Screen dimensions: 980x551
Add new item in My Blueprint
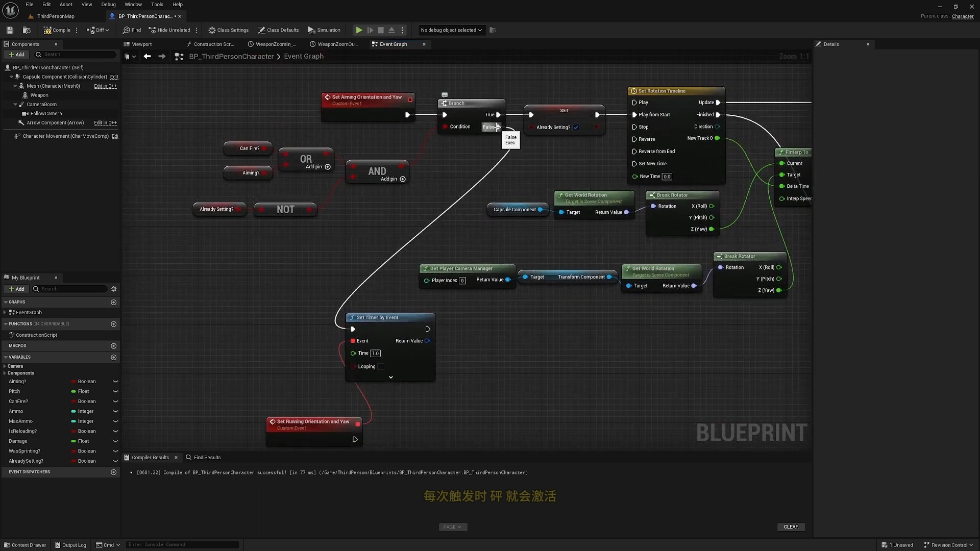click(x=16, y=289)
